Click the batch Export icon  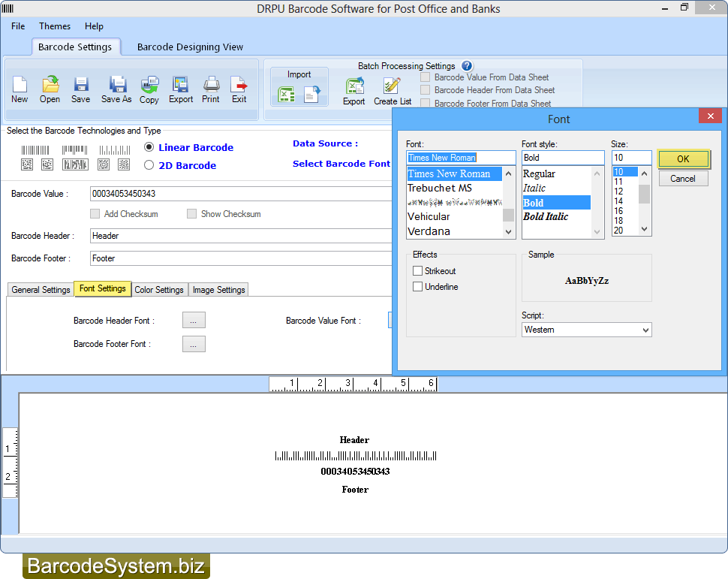coord(353,91)
